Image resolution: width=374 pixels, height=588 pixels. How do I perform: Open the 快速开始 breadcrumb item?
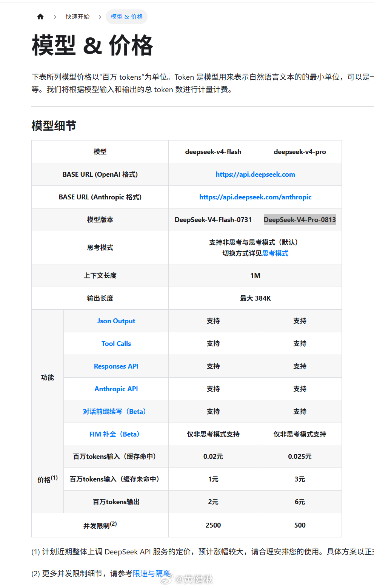77,17
